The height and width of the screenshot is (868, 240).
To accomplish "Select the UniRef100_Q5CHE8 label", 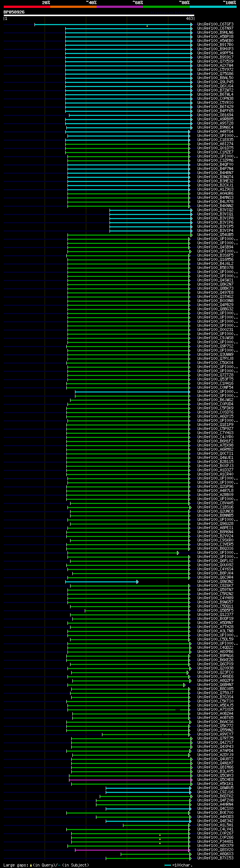I will [215, 780].
